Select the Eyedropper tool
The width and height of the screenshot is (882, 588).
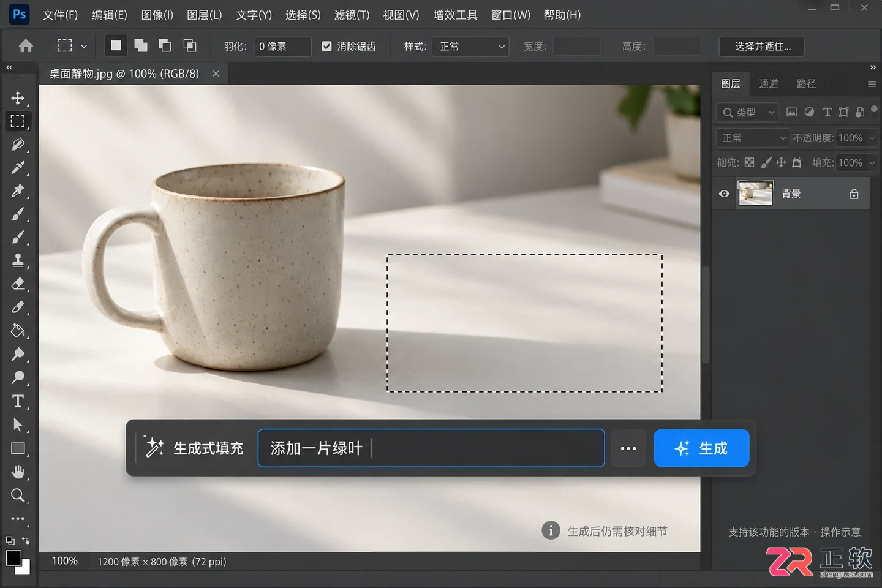point(18,168)
